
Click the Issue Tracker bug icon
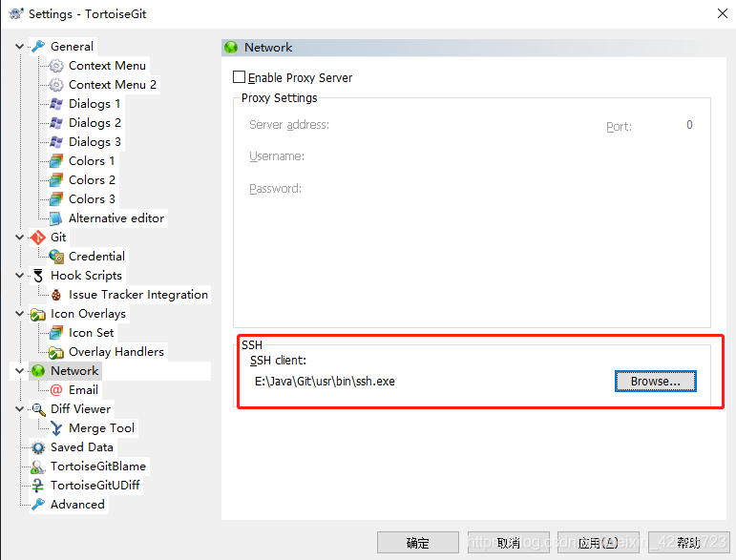pos(56,295)
